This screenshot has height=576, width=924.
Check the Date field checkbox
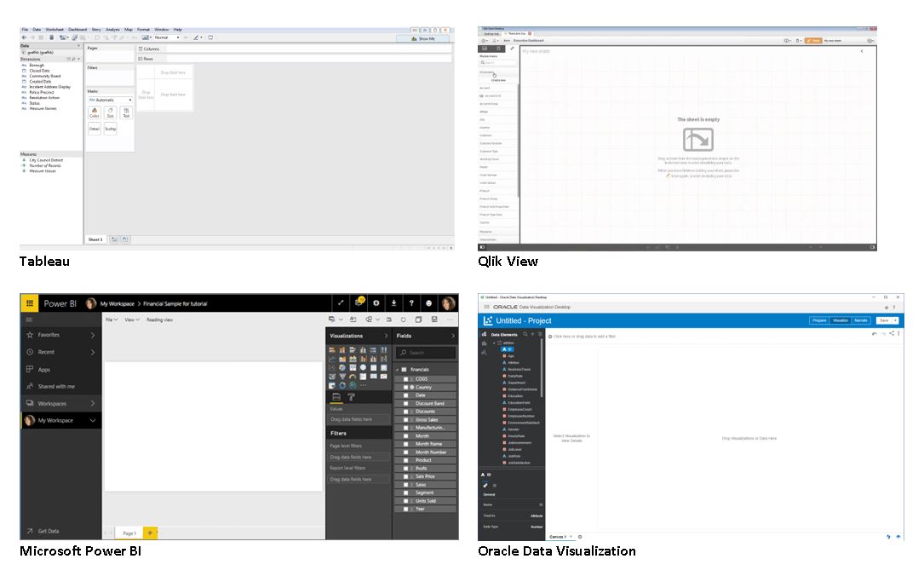tap(405, 395)
